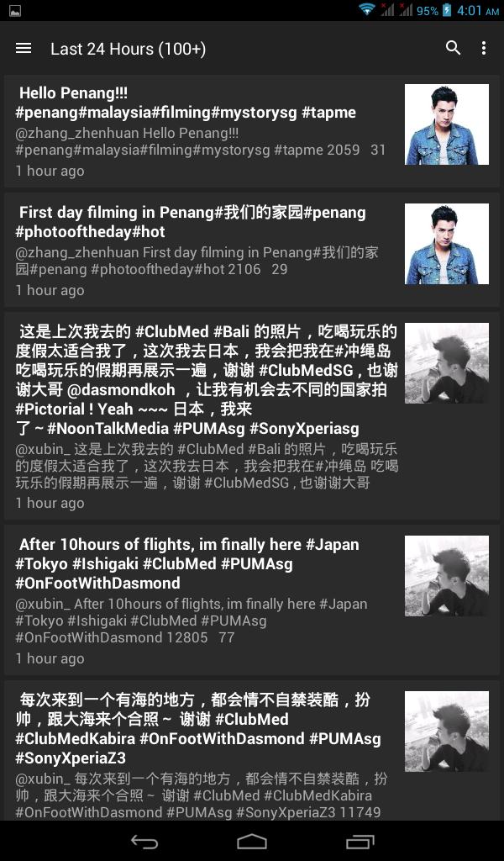Open the #ClubMedKabira #SonyXperiaZ3 post
The width and height of the screenshot is (504, 861).
(252, 751)
